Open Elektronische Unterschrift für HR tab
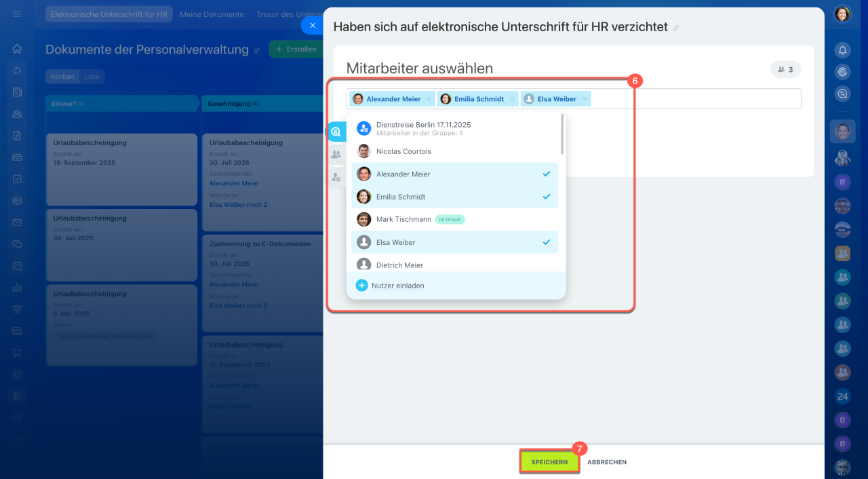 pyautogui.click(x=109, y=14)
